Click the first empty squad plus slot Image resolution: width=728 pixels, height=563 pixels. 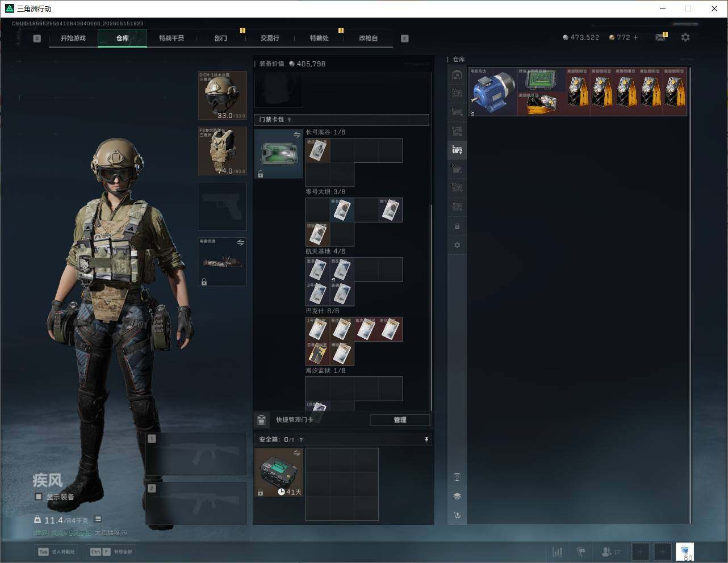click(x=641, y=552)
